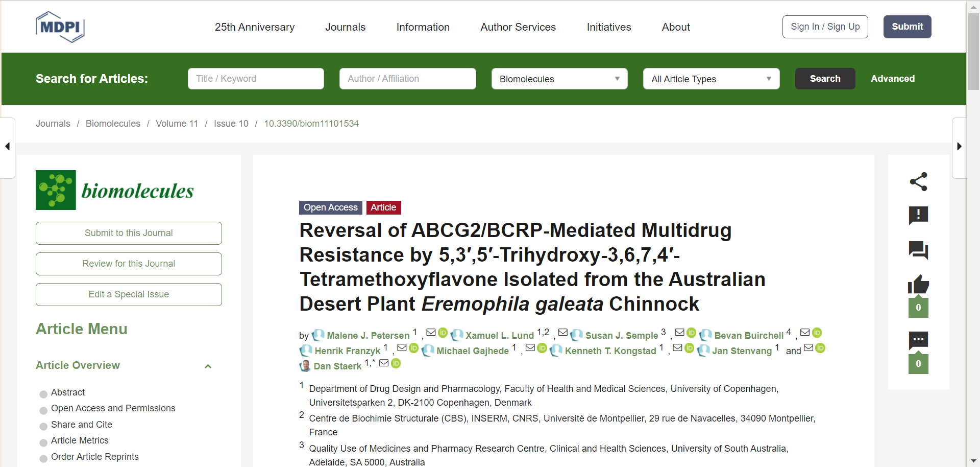
Task: Open the Journals menu
Action: pos(345,27)
